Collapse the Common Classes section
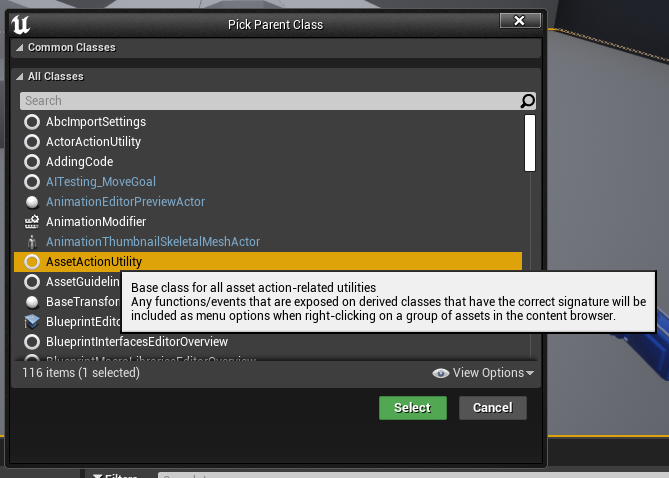The image size is (669, 478). coord(20,48)
